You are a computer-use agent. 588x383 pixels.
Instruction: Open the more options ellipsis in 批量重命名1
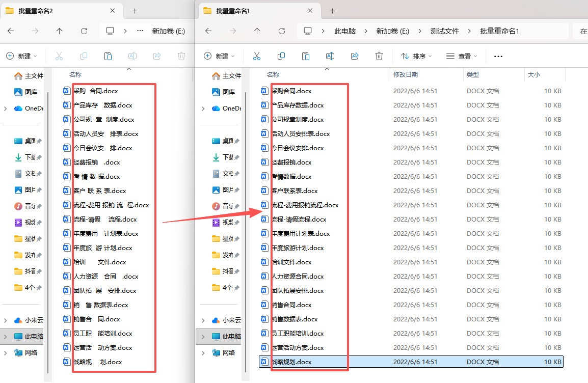tap(498, 56)
